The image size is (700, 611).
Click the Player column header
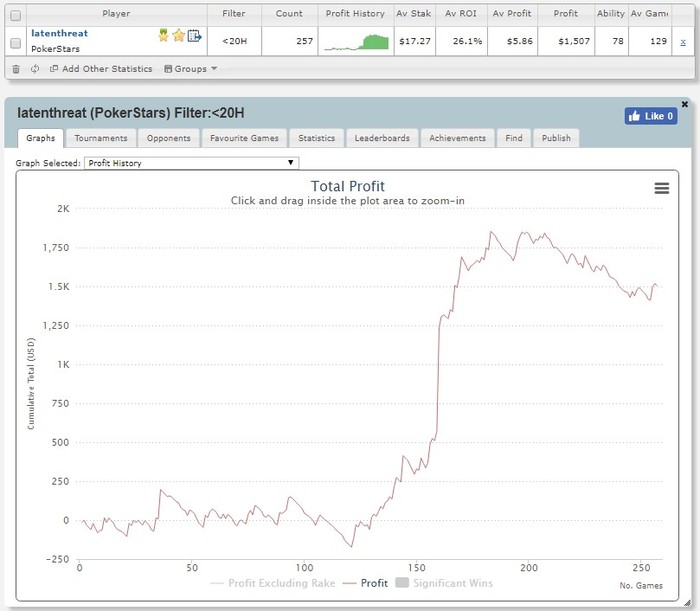pos(116,13)
